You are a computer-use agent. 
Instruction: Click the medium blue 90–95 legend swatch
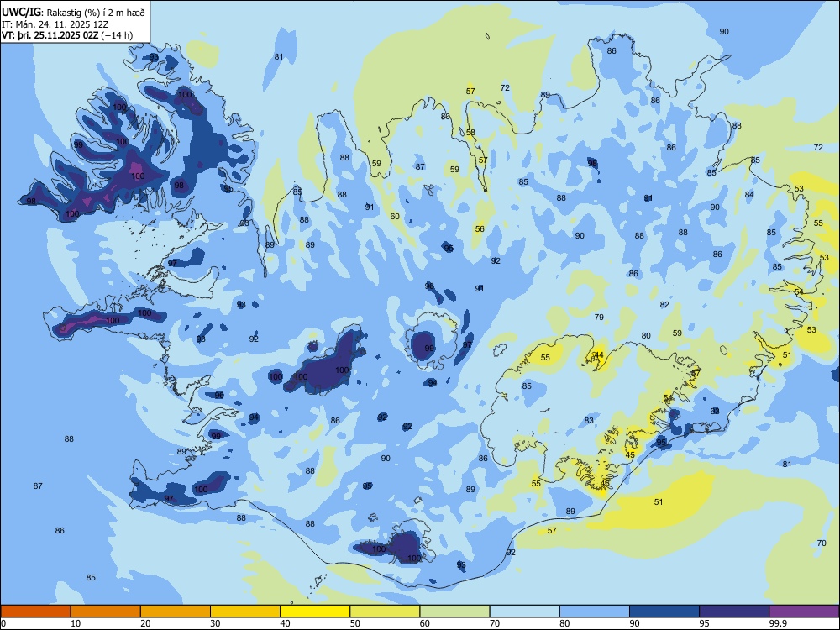coord(664,612)
